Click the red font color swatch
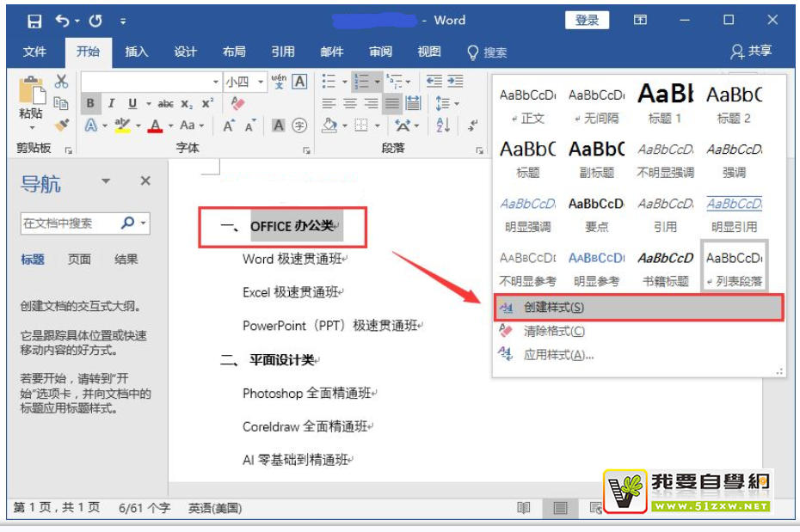 155,126
